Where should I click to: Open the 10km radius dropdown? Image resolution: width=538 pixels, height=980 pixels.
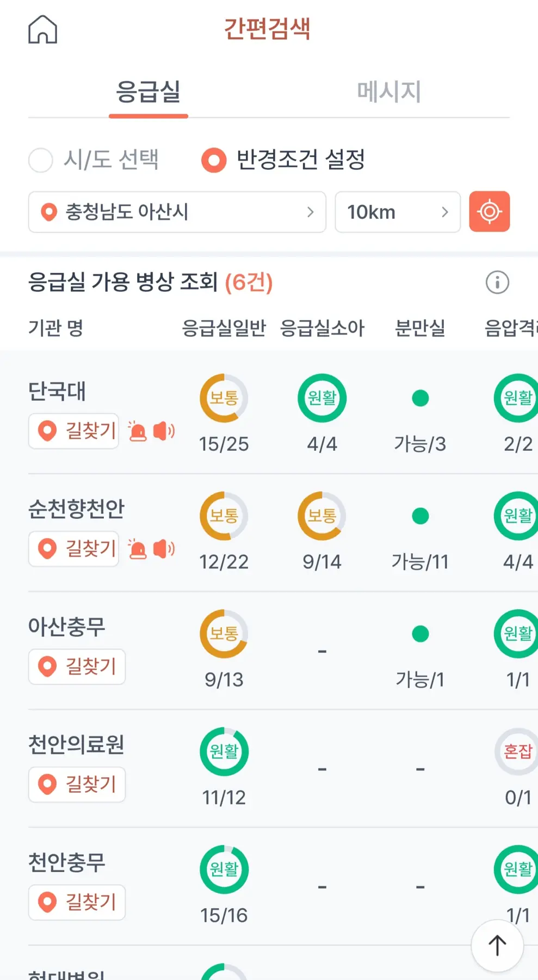[x=397, y=212]
